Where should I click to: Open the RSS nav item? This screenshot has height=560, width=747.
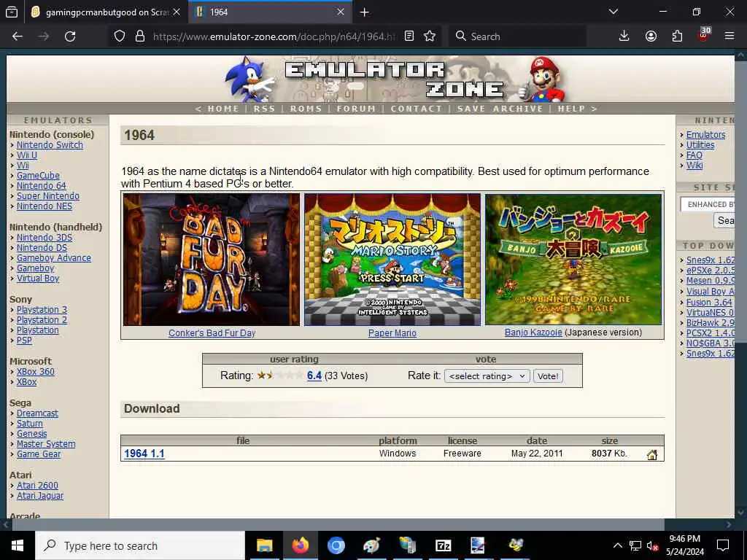coord(264,109)
